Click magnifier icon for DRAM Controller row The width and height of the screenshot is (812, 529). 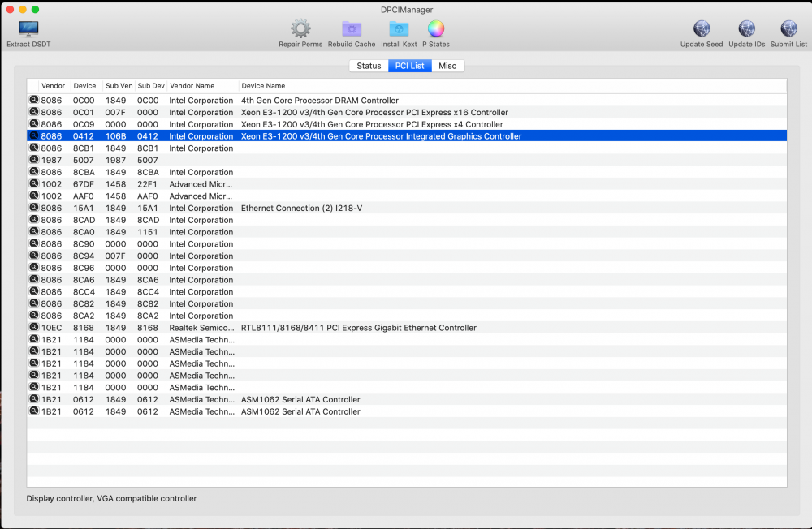[33, 100]
